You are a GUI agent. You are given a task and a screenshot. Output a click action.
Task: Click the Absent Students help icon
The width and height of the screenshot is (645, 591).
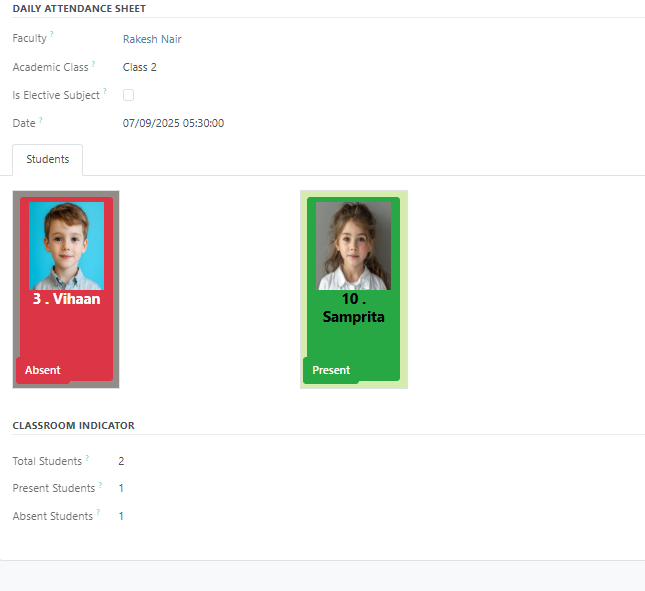[98, 513]
